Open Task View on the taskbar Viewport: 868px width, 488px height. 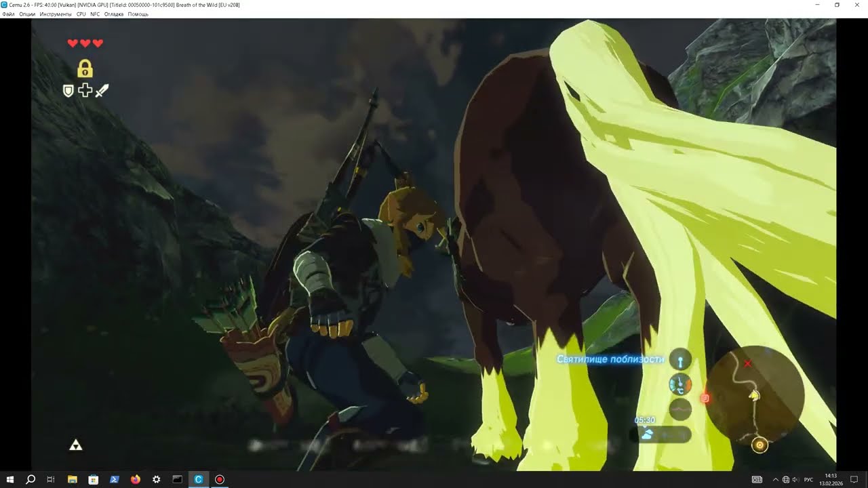51,479
